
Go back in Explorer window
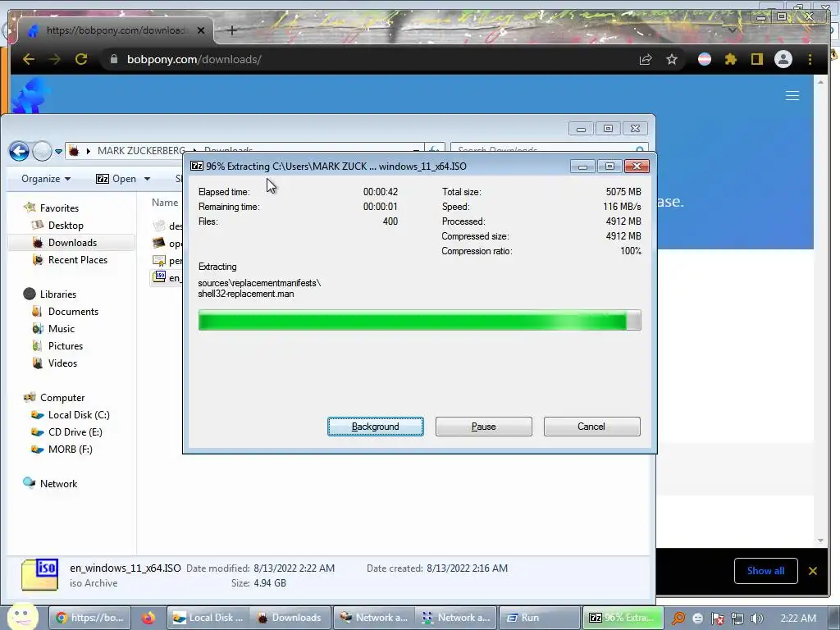(x=20, y=151)
